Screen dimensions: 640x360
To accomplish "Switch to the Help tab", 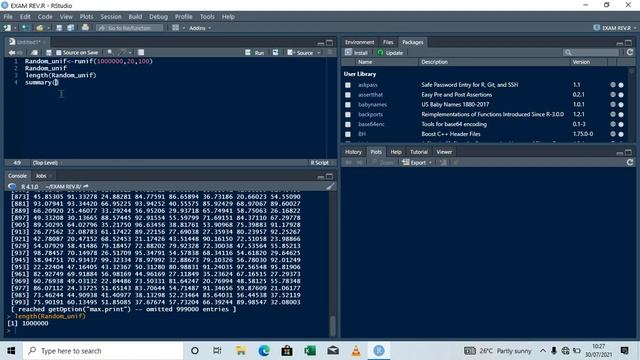I will (x=396, y=152).
